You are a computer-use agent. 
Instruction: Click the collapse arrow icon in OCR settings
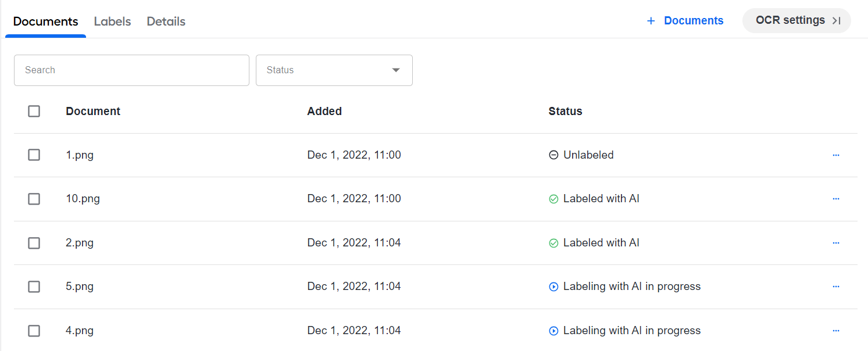tap(836, 21)
